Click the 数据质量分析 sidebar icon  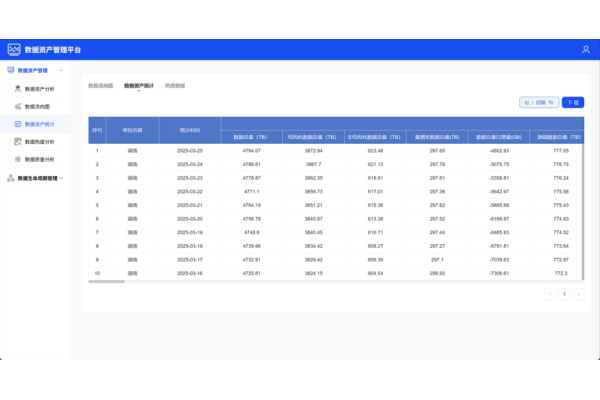coord(17,159)
